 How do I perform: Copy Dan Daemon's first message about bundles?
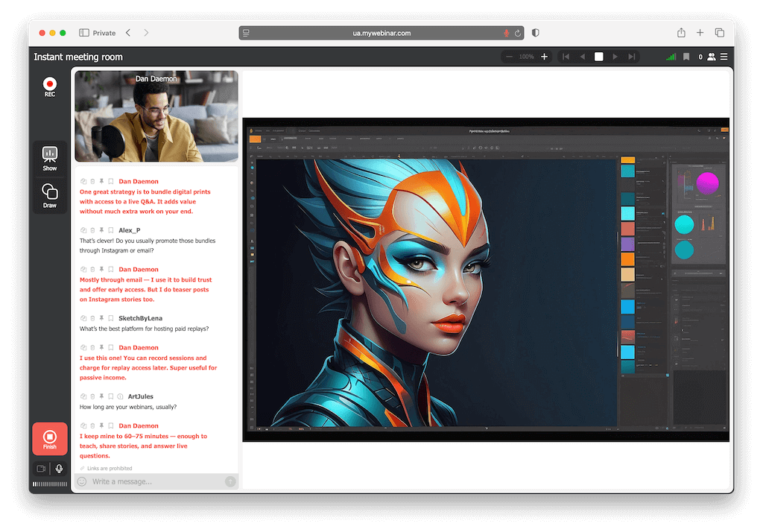click(x=83, y=182)
